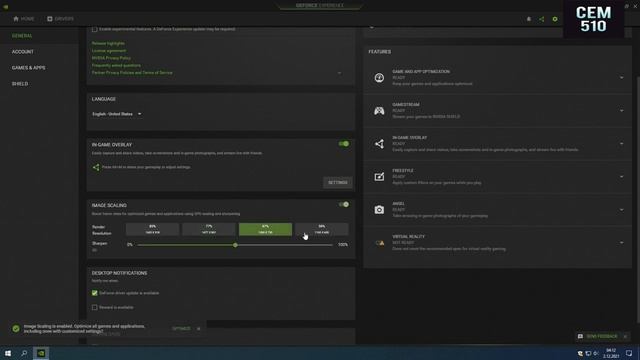The width and height of the screenshot is (640, 360).
Task: Click the Send Feedback chat icon
Action: [580, 336]
